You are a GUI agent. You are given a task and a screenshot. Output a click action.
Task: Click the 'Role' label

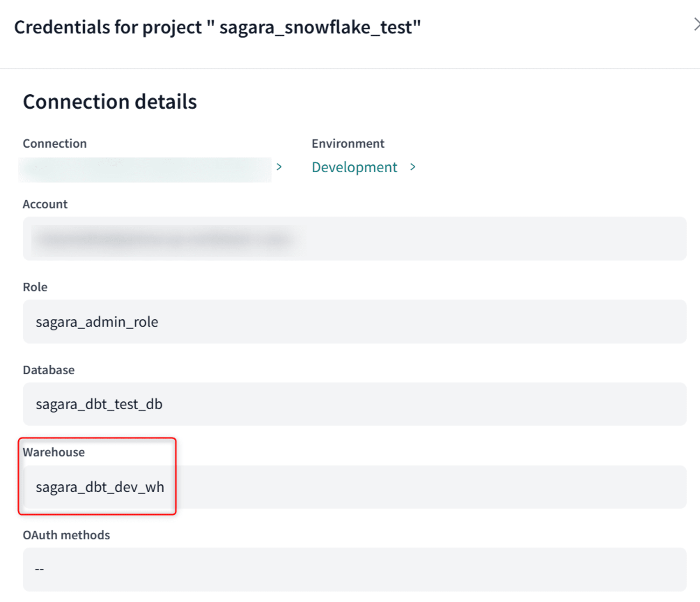pyautogui.click(x=35, y=287)
